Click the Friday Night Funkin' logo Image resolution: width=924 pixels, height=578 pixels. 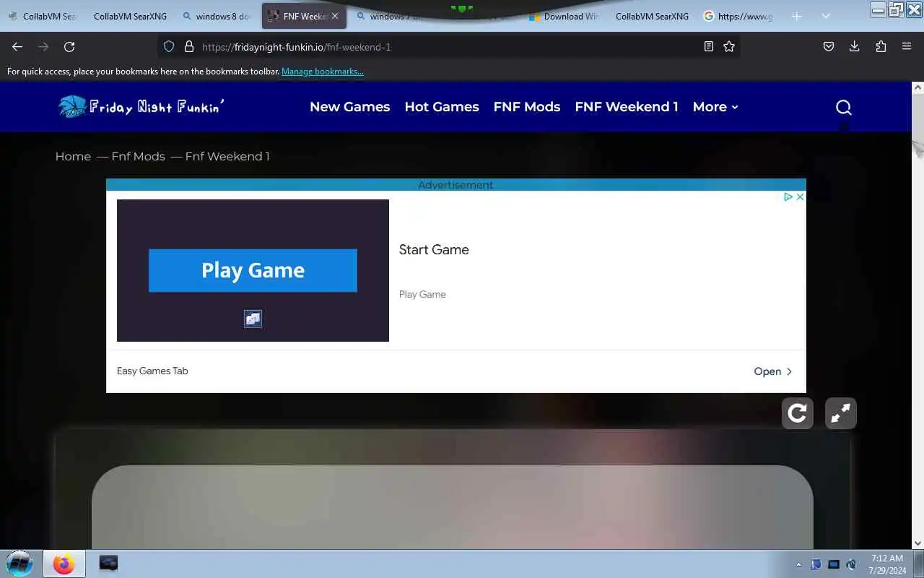coord(141,107)
